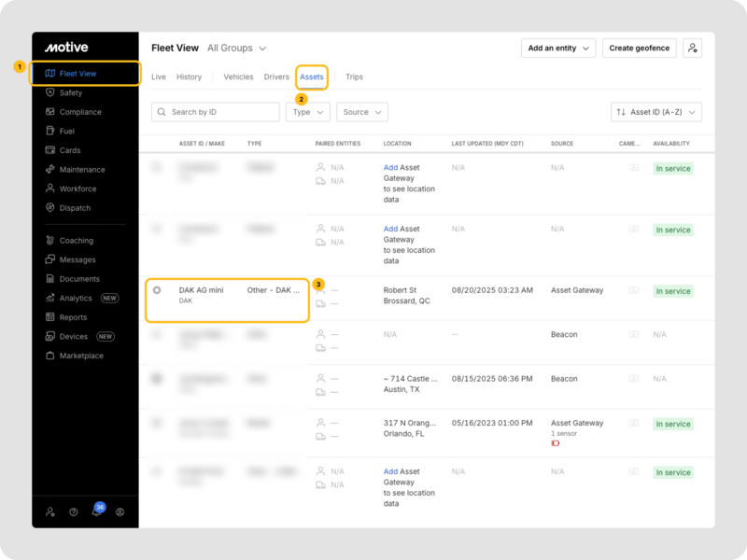The width and height of the screenshot is (747, 560).
Task: Open the Source filter dropdown
Action: coord(362,112)
